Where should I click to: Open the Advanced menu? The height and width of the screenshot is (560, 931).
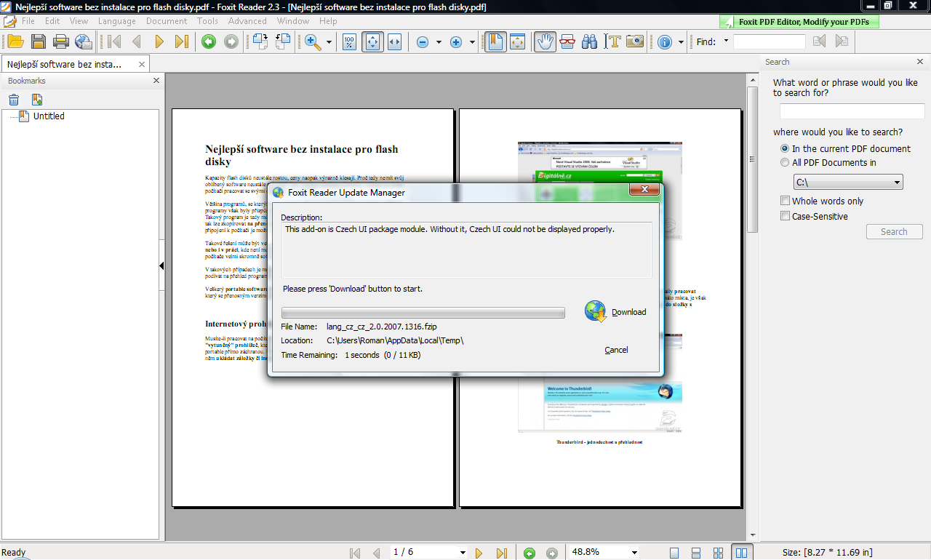[247, 21]
